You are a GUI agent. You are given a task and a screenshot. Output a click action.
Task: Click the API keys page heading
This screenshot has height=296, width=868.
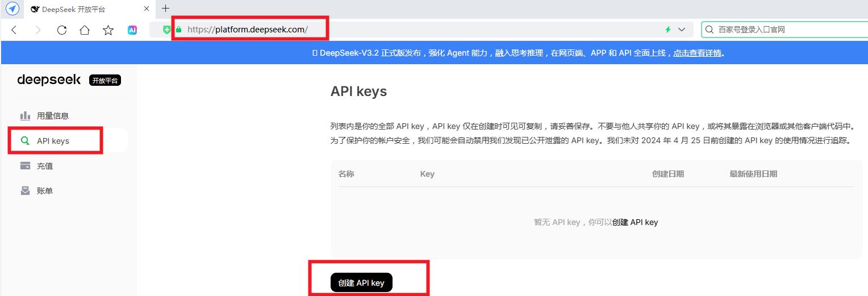[x=358, y=91]
